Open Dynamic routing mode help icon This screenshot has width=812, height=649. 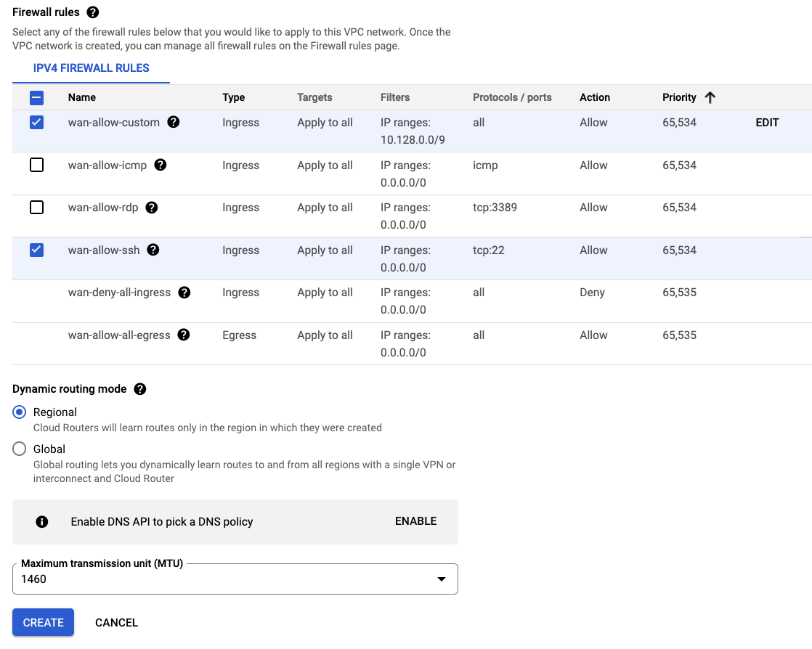point(140,389)
